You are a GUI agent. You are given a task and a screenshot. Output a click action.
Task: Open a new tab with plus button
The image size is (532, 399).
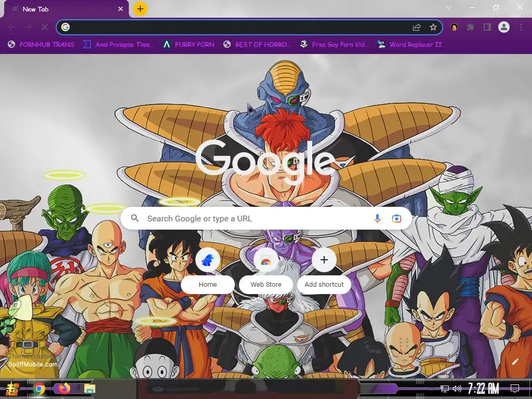pos(140,9)
